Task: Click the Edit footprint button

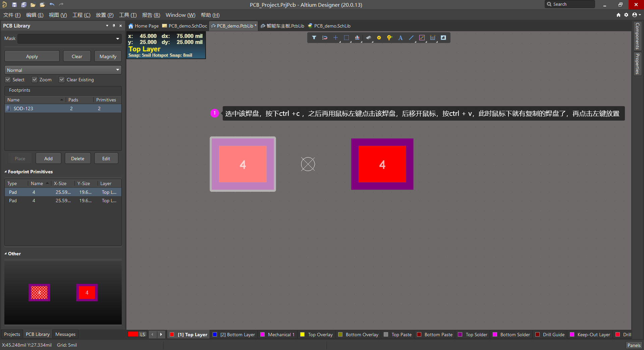Action: [106, 159]
